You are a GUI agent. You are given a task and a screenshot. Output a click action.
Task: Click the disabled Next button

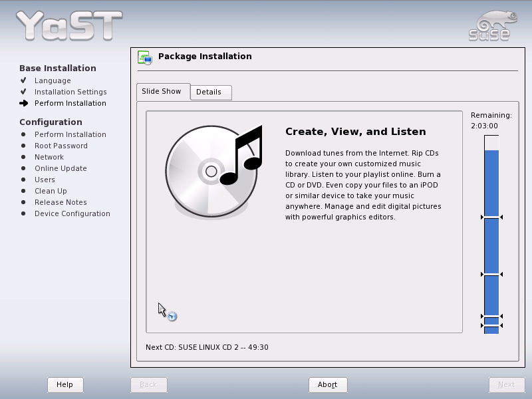[507, 385]
